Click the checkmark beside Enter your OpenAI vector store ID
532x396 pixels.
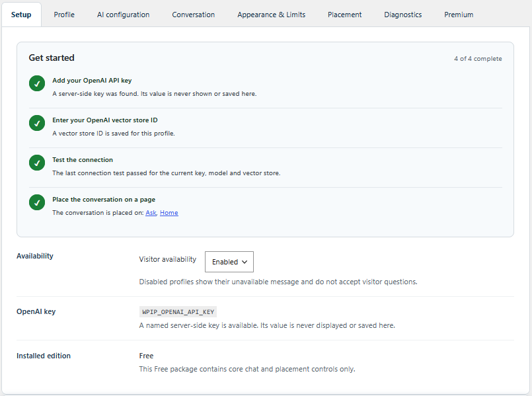[37, 123]
